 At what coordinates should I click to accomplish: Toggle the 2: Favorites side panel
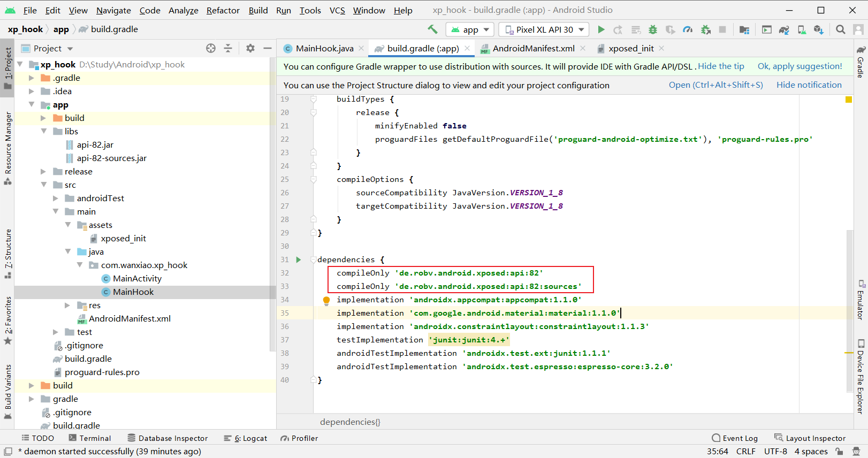[x=7, y=320]
